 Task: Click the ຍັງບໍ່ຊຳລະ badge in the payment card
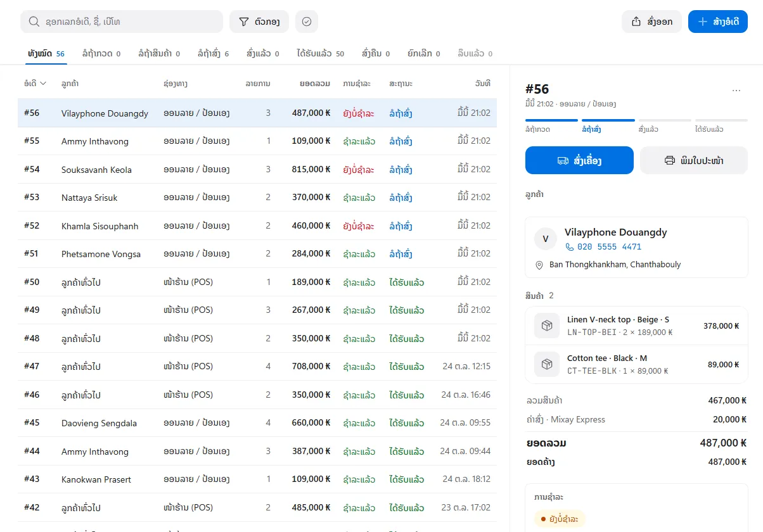pyautogui.click(x=560, y=519)
